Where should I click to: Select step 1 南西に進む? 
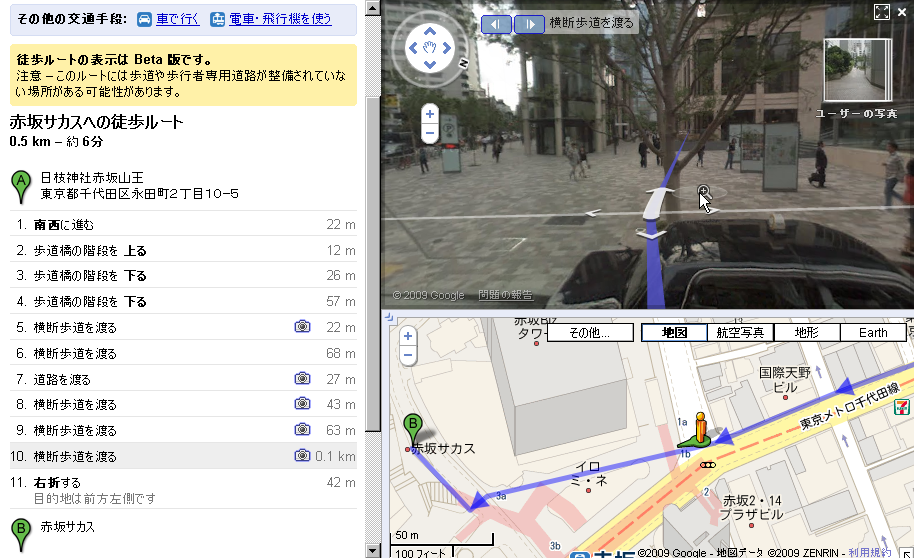[x=183, y=224]
